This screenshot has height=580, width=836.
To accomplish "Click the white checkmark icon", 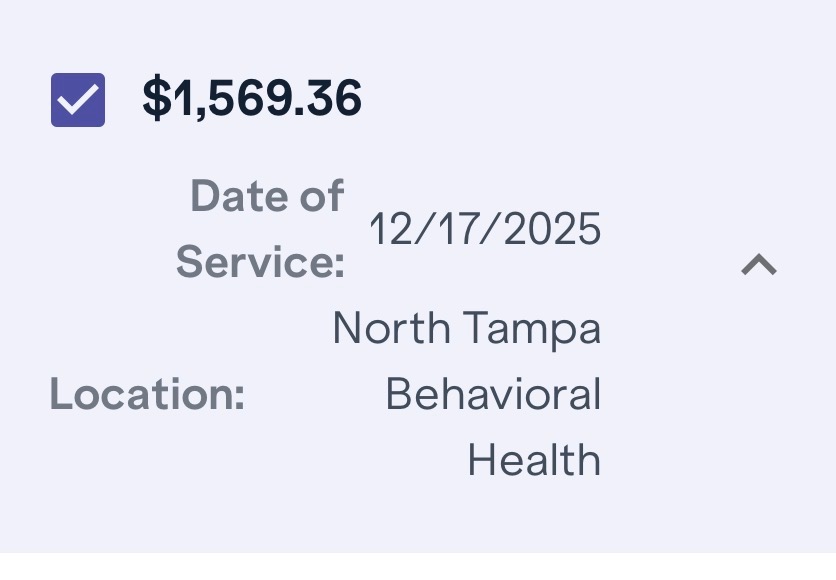I will click(x=78, y=100).
